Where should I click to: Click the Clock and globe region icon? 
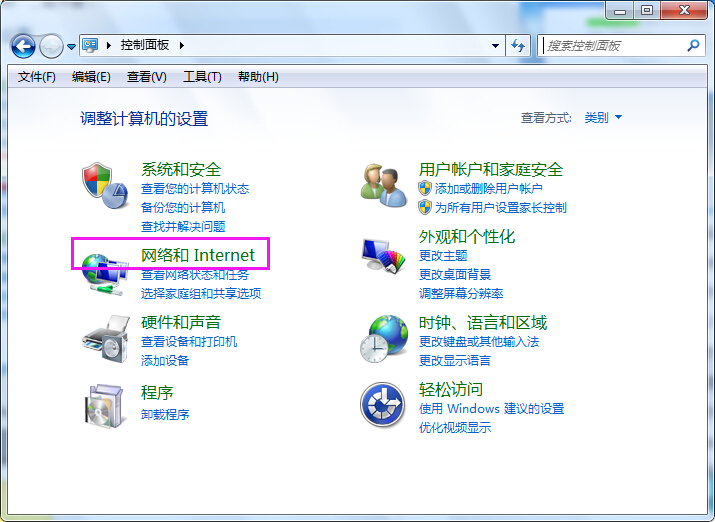coord(383,339)
